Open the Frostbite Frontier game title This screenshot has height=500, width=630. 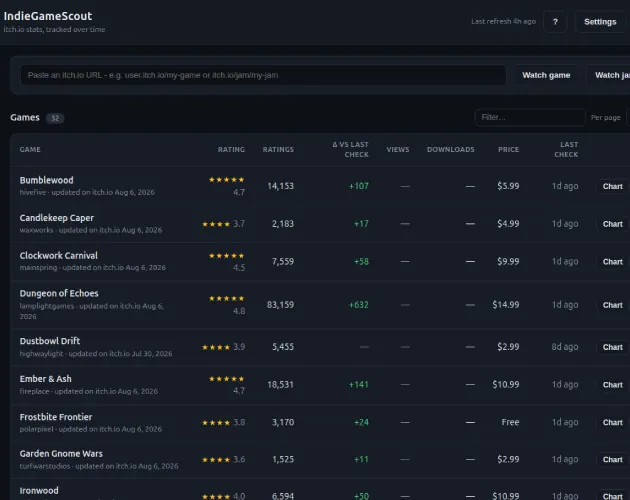click(56, 417)
